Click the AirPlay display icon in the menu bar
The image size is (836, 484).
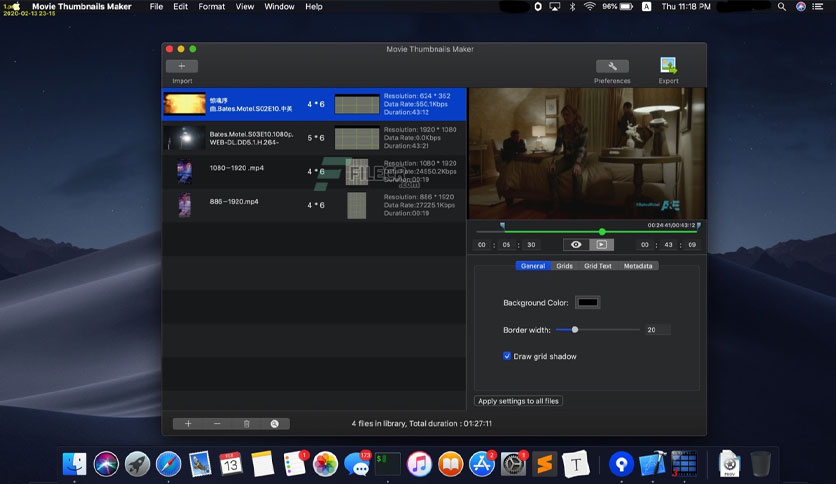point(554,6)
